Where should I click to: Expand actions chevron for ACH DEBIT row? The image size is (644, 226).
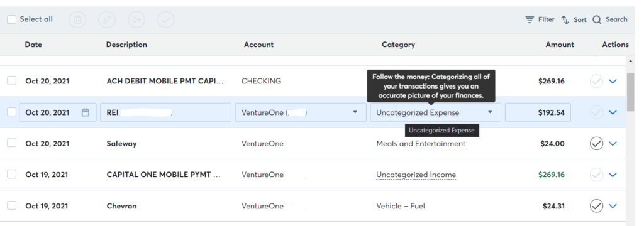pyautogui.click(x=613, y=81)
